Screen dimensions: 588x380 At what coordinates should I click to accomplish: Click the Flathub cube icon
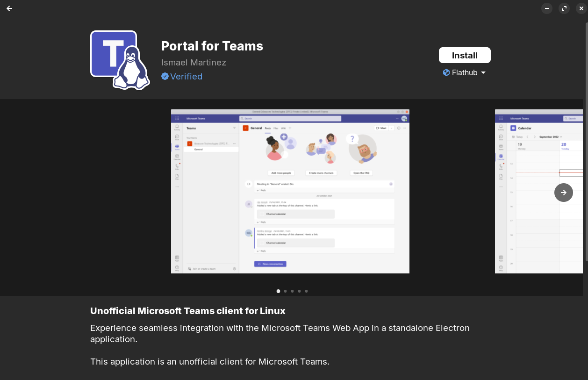point(446,72)
